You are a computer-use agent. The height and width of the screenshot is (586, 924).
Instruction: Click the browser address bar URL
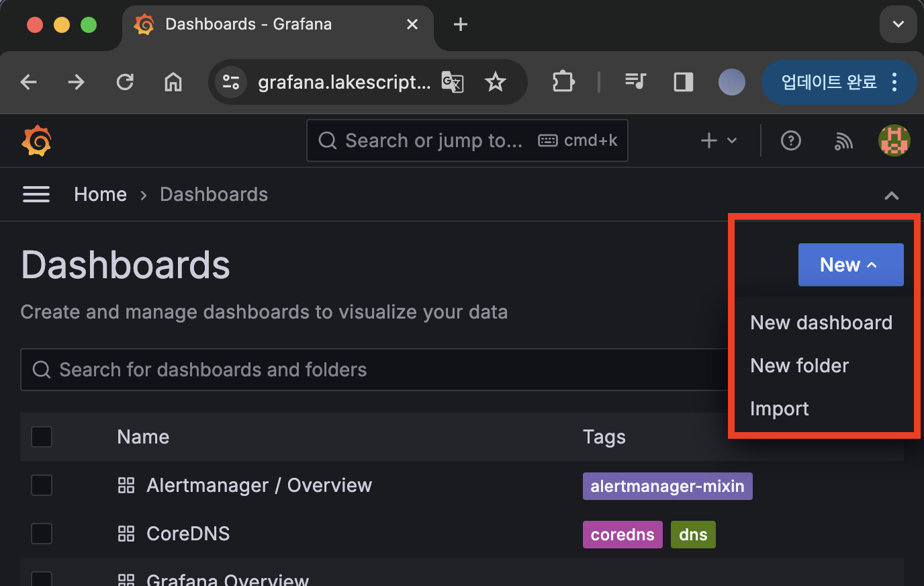(344, 82)
